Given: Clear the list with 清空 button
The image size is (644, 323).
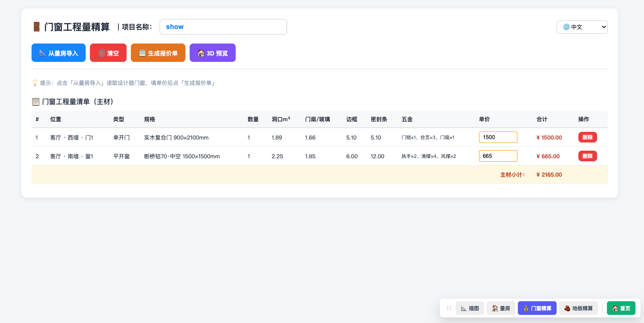Looking at the screenshot, I should coord(108,53).
